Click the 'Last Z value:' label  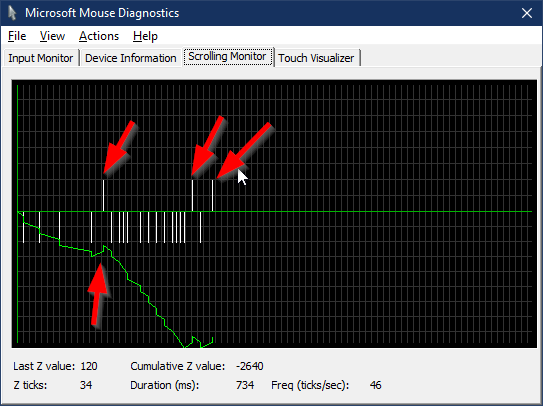(44, 366)
